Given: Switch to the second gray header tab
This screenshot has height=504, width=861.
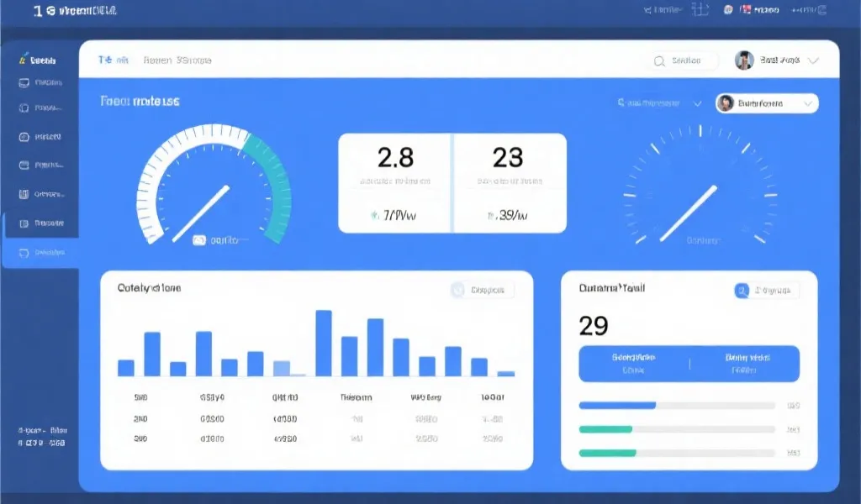Looking at the screenshot, I should 177,60.
